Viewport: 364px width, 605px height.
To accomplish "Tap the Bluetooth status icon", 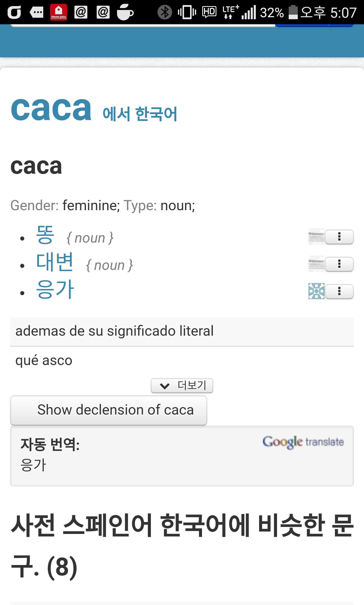I will pos(165,12).
